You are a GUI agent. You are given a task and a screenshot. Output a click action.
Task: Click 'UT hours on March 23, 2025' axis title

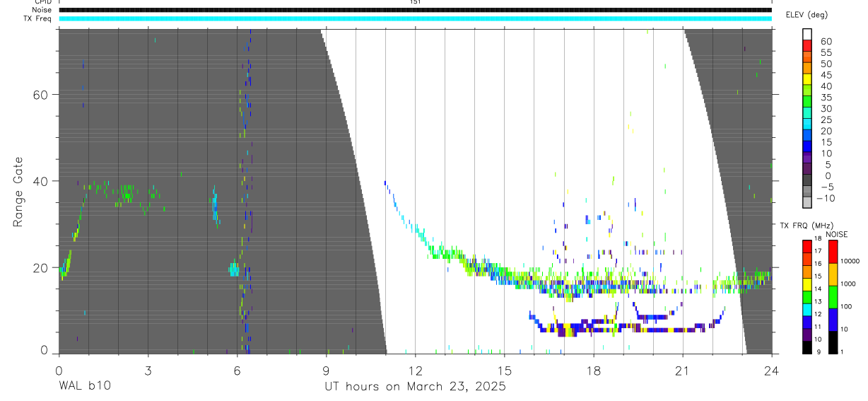[x=415, y=387]
